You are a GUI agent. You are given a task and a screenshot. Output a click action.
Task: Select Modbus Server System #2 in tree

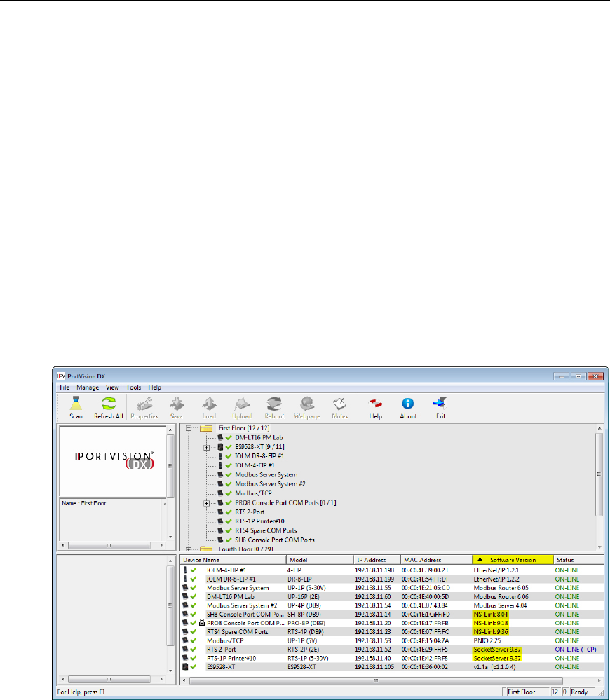pos(270,484)
